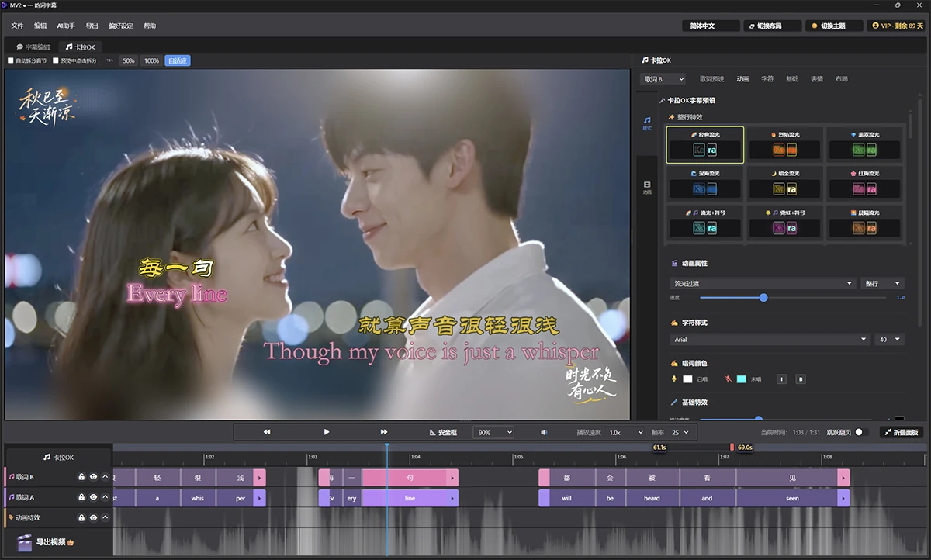
Task: Pick the 已唱 white color swatch
Action: click(687, 379)
